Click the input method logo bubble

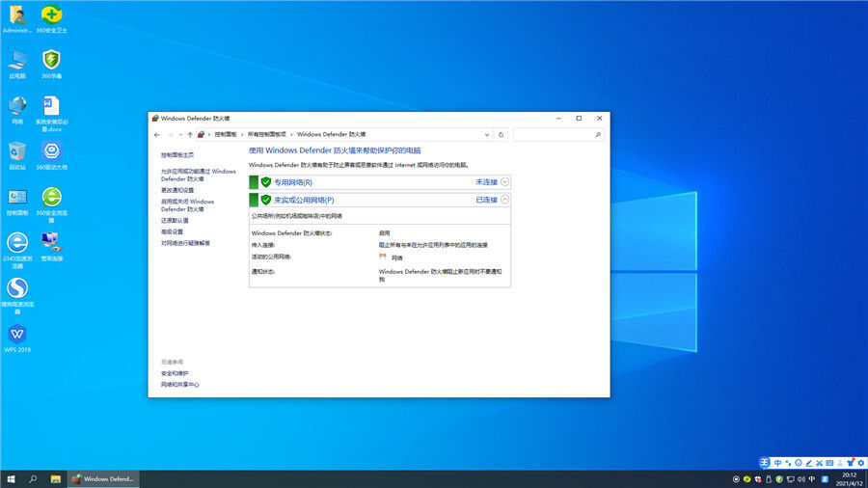[x=765, y=463]
